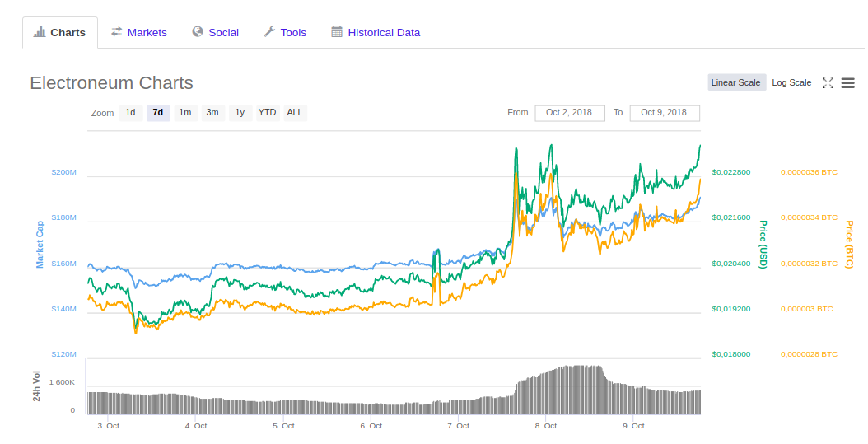Click the Market Cap axis label

pos(40,245)
